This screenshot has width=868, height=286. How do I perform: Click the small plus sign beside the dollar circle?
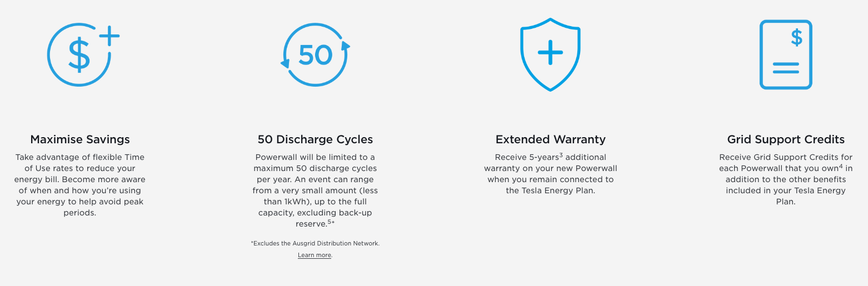click(109, 36)
